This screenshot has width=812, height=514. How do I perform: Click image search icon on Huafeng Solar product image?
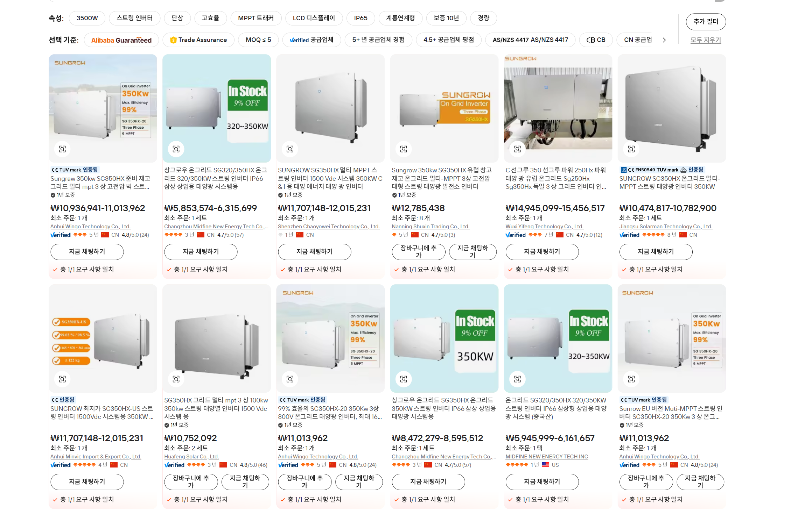tap(176, 379)
